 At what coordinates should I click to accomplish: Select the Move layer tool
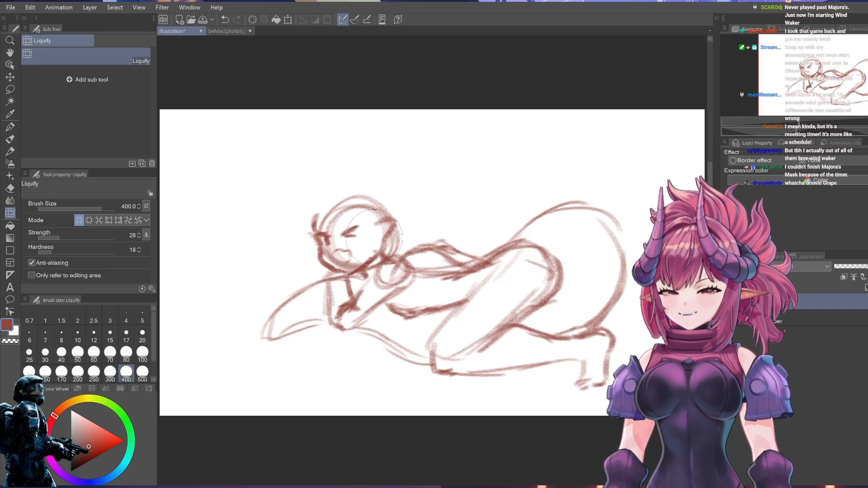coord(10,77)
